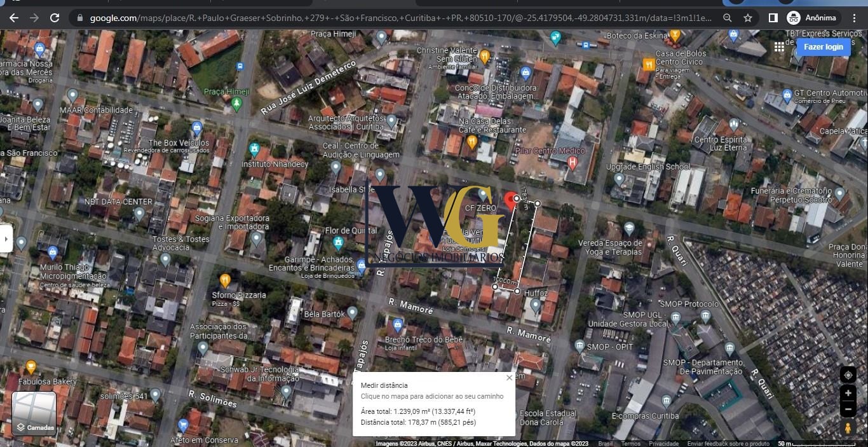Expand the collapsed side panel arrow
Screen dimensions: 868x447
pyautogui.click(x=6, y=238)
